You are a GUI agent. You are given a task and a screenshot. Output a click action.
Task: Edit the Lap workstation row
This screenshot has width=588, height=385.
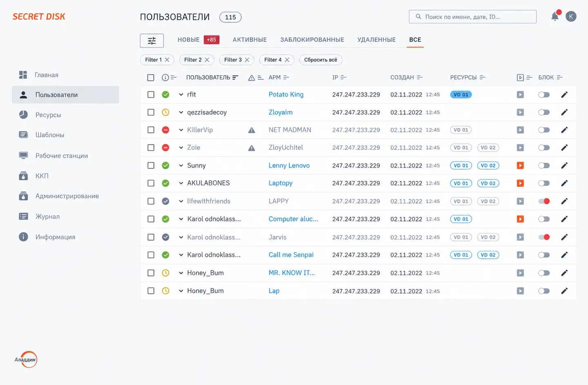[x=564, y=291]
